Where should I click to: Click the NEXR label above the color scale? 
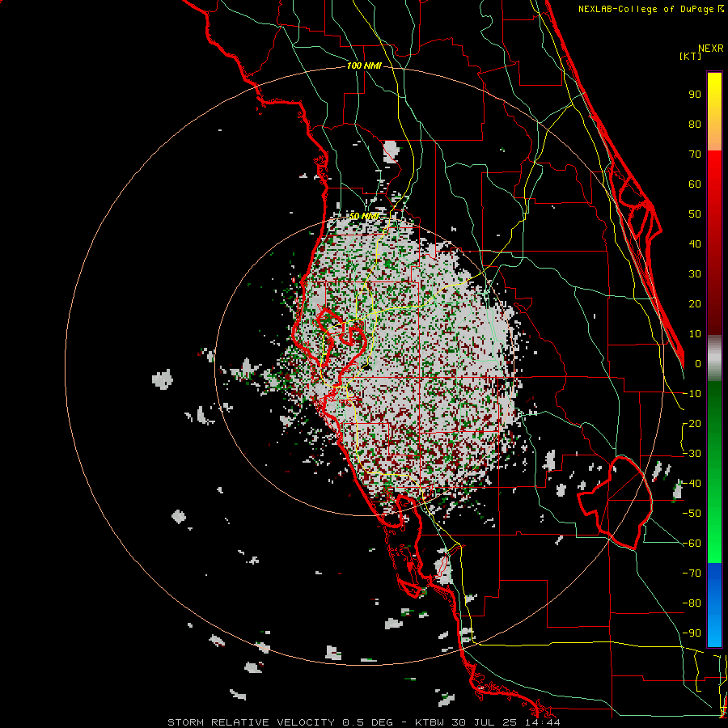point(710,49)
